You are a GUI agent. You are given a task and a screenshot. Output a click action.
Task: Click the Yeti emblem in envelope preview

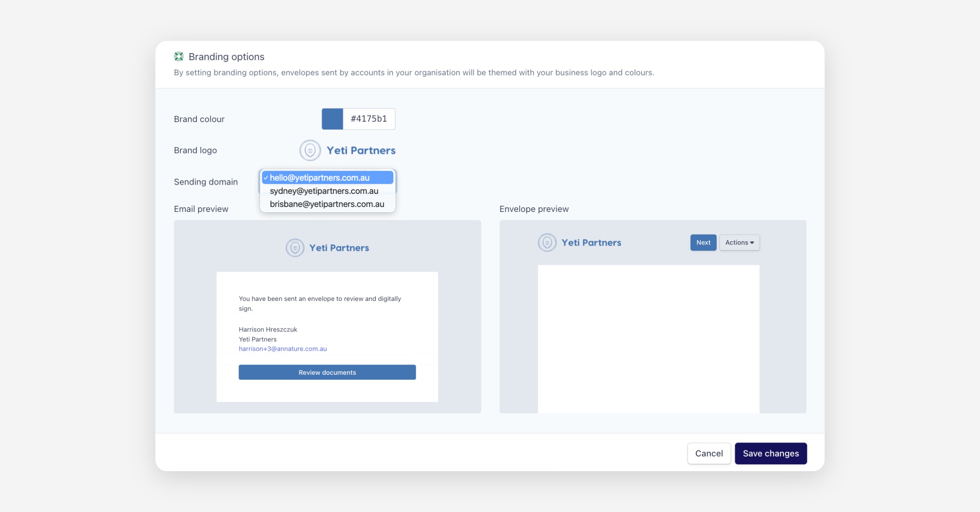547,243
